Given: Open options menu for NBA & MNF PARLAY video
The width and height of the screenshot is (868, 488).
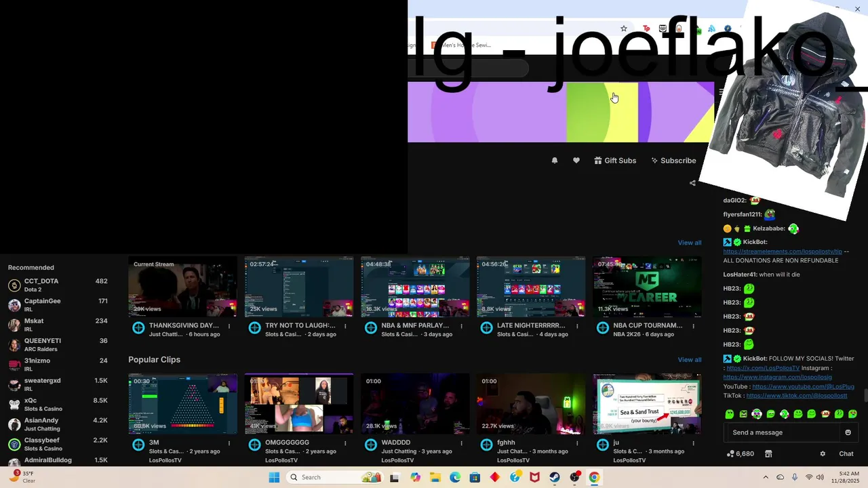Looking at the screenshot, I should (461, 326).
